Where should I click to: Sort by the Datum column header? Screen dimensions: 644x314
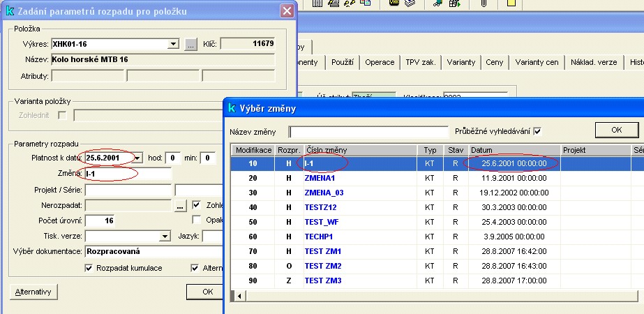tap(515, 150)
